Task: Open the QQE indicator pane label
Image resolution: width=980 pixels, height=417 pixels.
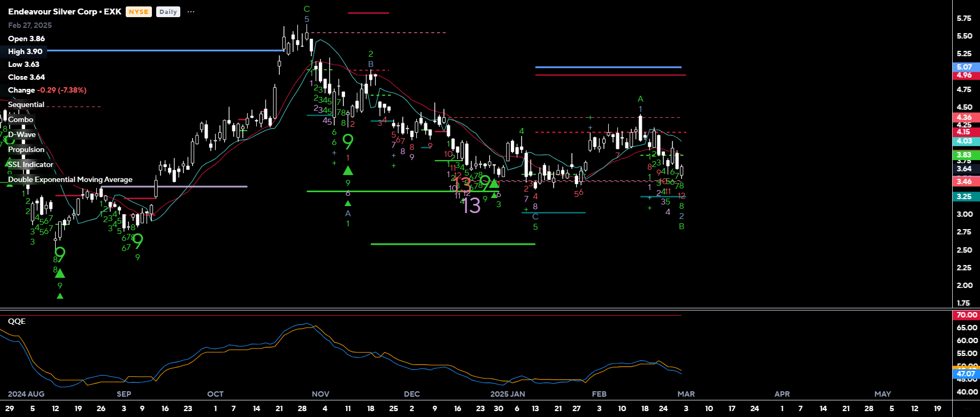Action: 17,321
